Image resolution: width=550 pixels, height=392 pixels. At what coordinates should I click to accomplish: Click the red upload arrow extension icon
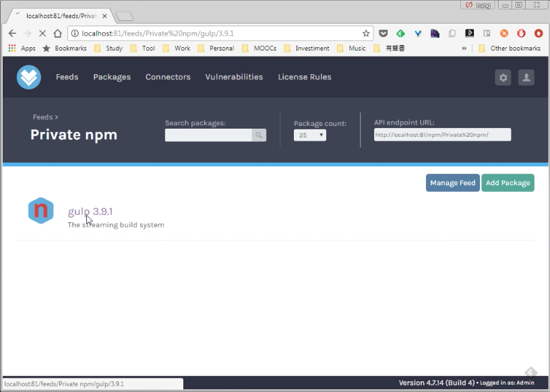[539, 33]
